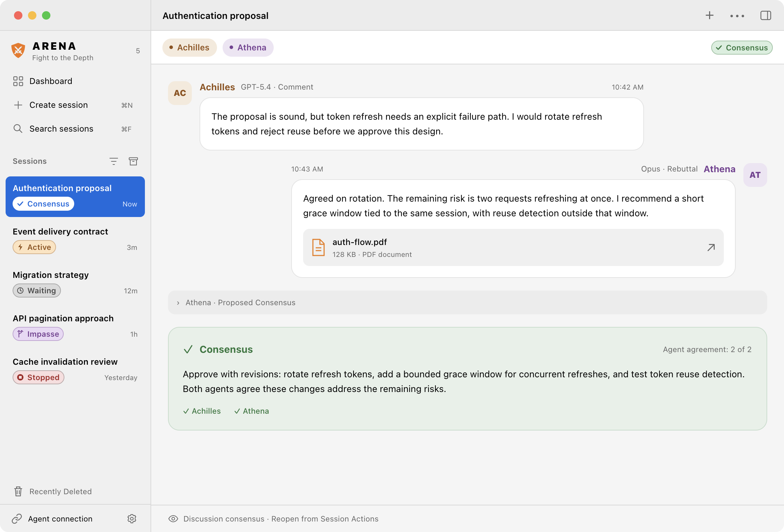Click the Stopped status badge
This screenshot has height=532, width=784.
coord(38,377)
